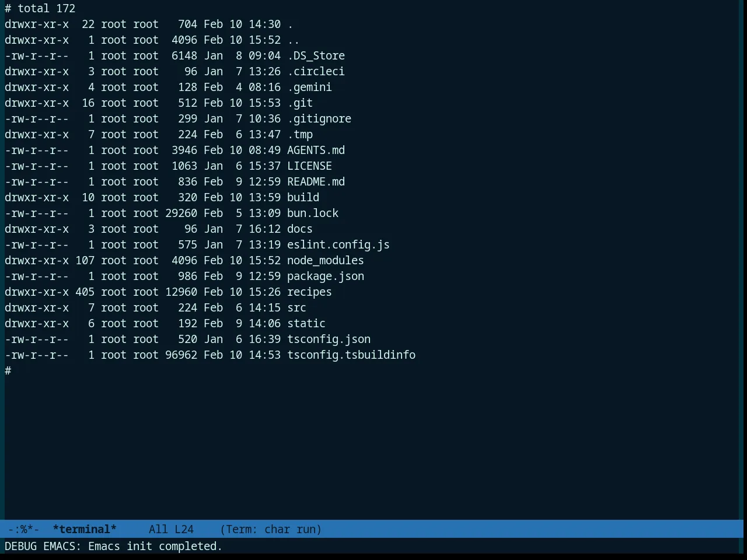Select the tsconfig.tsbuildinfo file name
This screenshot has width=747, height=560.
click(351, 355)
